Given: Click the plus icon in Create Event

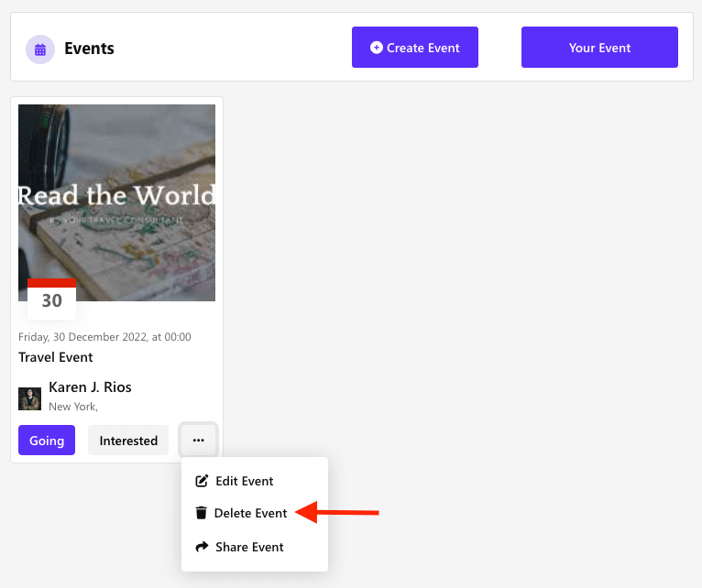Looking at the screenshot, I should tap(376, 48).
